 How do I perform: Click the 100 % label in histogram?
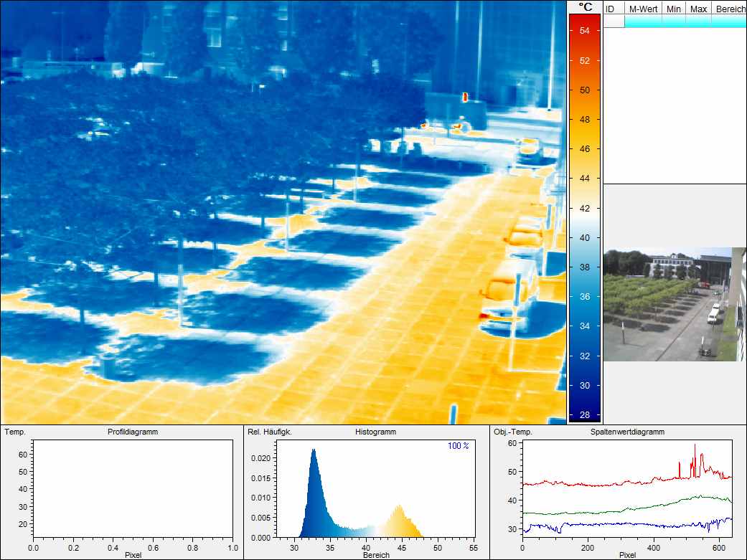(x=457, y=446)
